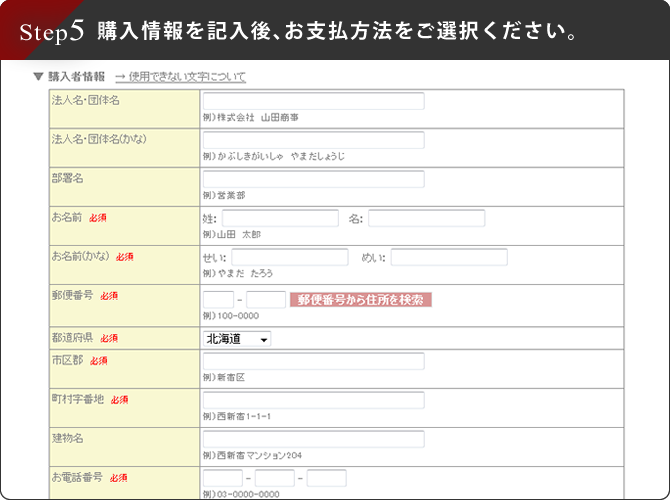
Task: Focus the 法人名・団体名(かな) text box
Action: (313, 140)
